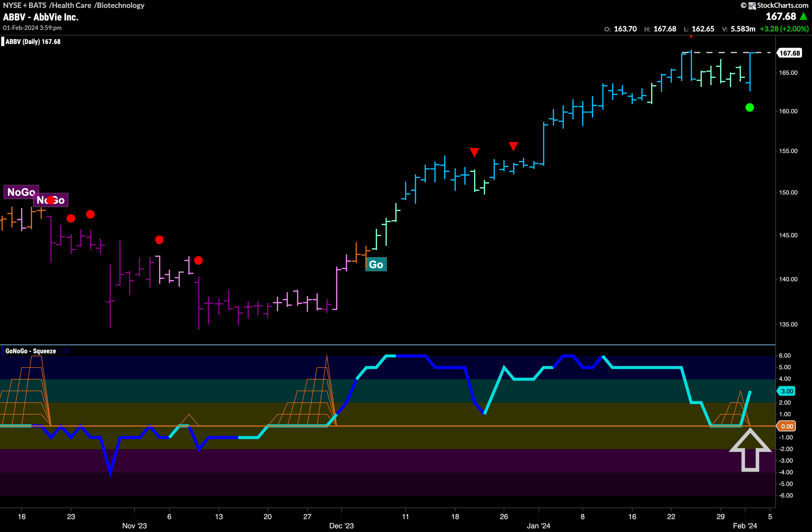The height and width of the screenshot is (532, 812).
Task: Click the Dec '23 date axis label
Action: tap(342, 526)
